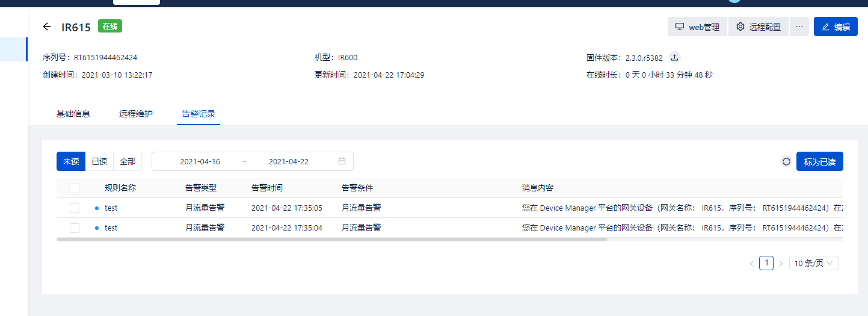Click the horizontal table scrollbar
The width and height of the screenshot is (868, 316).
tap(331, 239)
